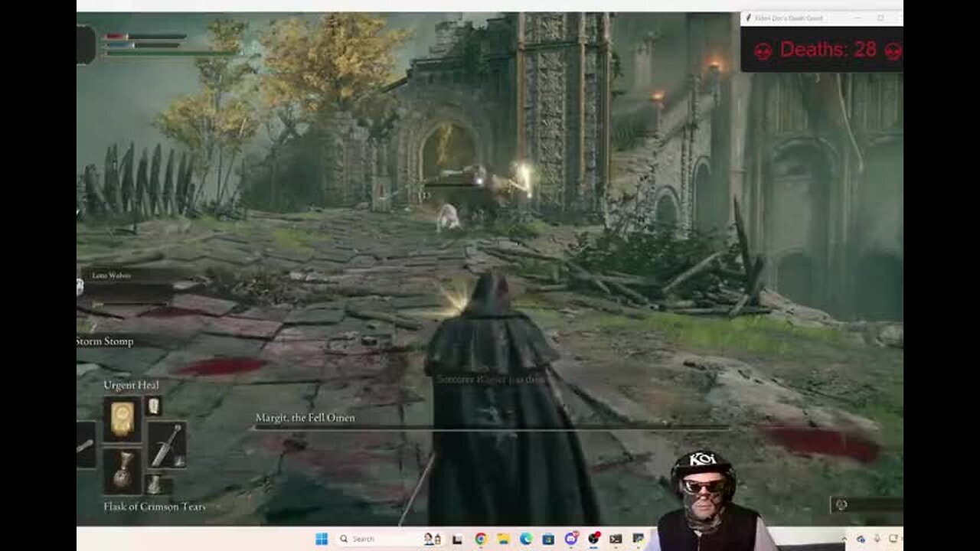Minimize the Death Count window
This screenshot has width=980, height=551.
tap(858, 18)
